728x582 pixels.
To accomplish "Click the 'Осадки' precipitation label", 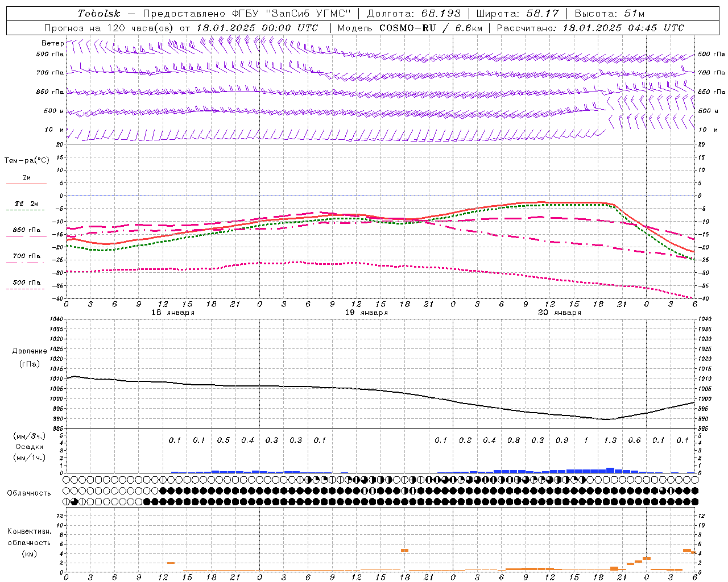I will tap(30, 447).
